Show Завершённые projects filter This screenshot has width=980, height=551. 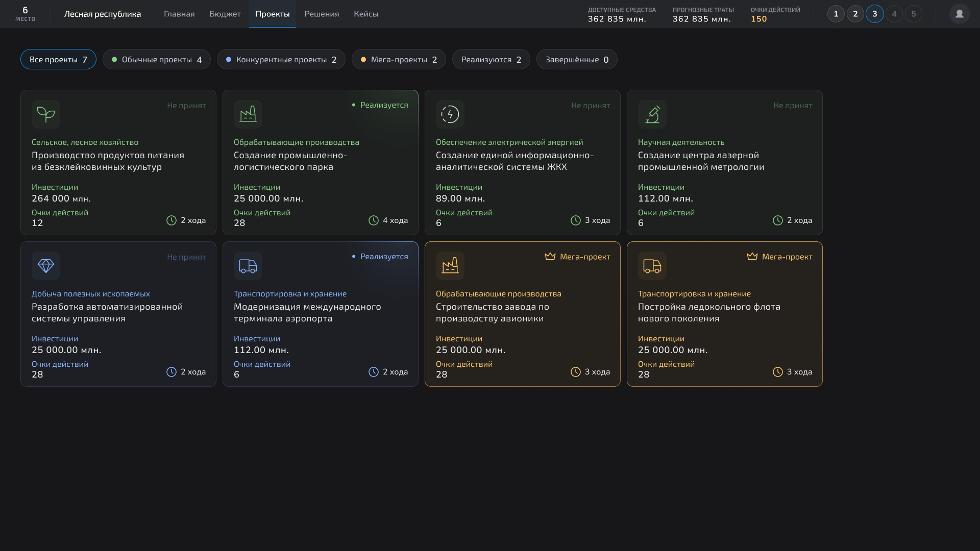[577, 60]
